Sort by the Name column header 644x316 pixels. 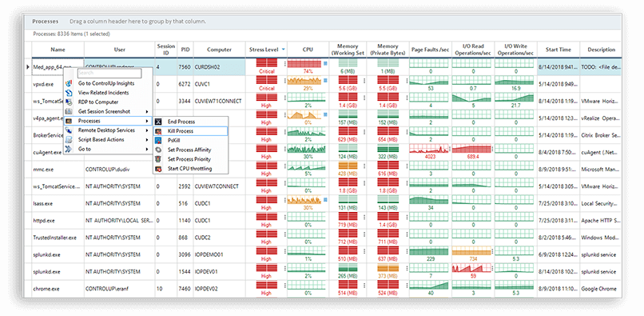58,50
